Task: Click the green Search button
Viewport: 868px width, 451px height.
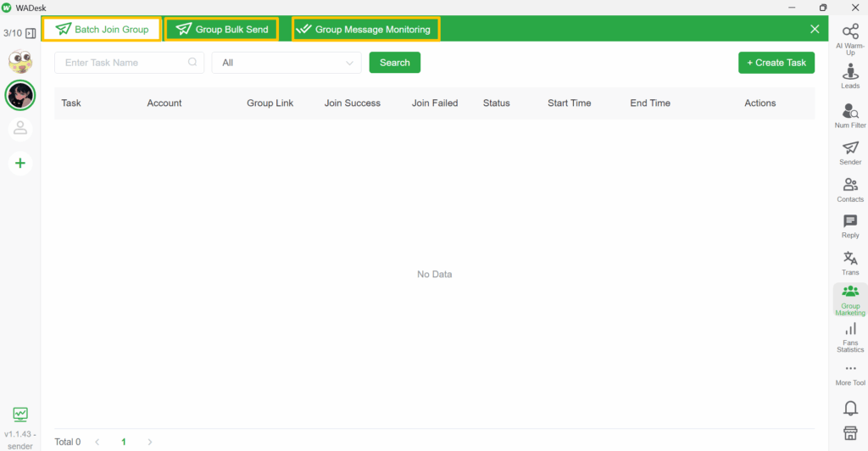Action: coord(395,63)
